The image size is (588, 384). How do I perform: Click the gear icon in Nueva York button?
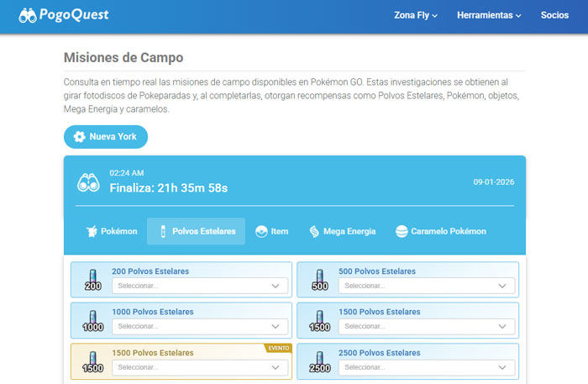(80, 137)
